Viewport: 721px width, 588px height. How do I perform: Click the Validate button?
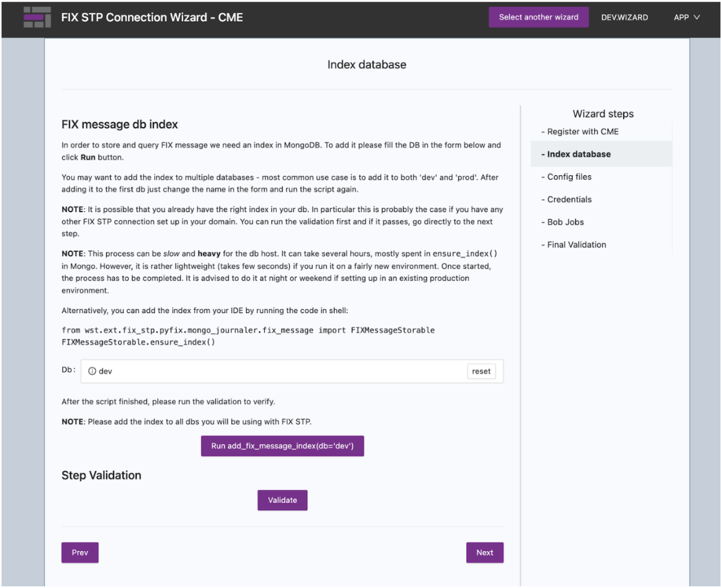[x=282, y=500]
